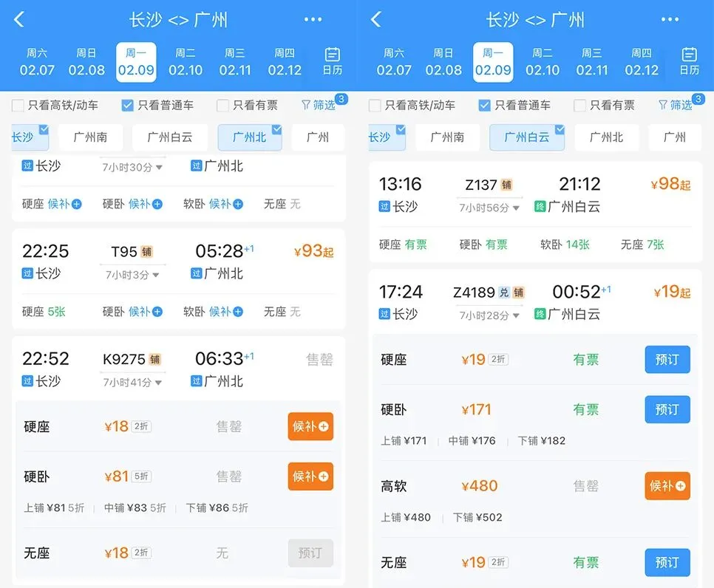The image size is (714, 588).
Task: Expand Z137 7小时56分 stop list
Action: coord(489,208)
